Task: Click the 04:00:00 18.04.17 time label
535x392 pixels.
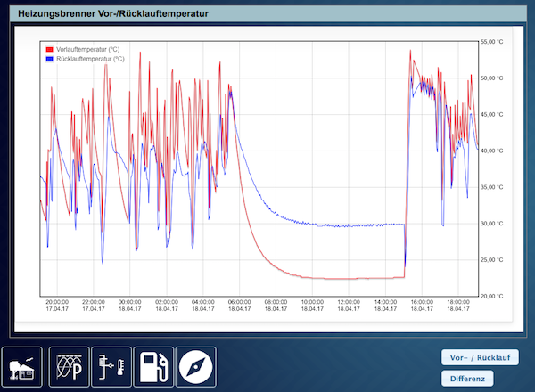Action: click(203, 306)
